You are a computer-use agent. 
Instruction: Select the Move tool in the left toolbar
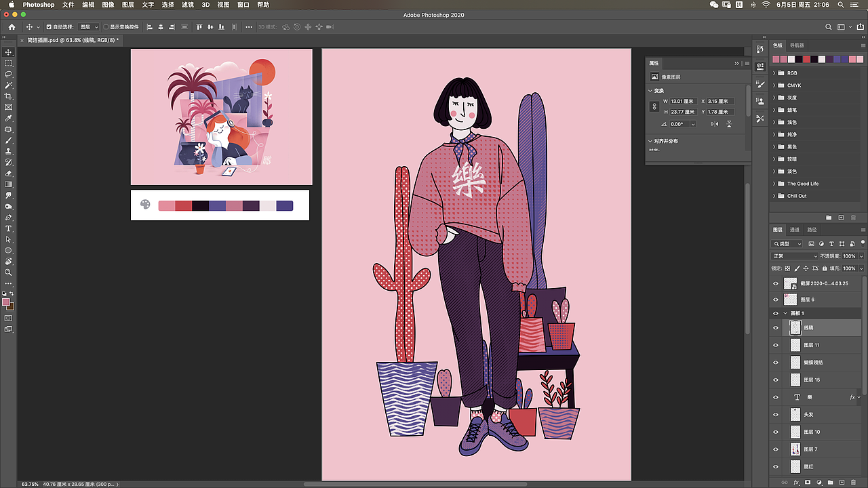[9, 52]
